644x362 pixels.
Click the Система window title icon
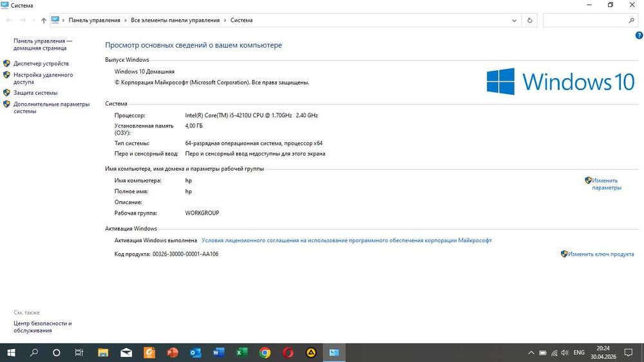point(5,5)
